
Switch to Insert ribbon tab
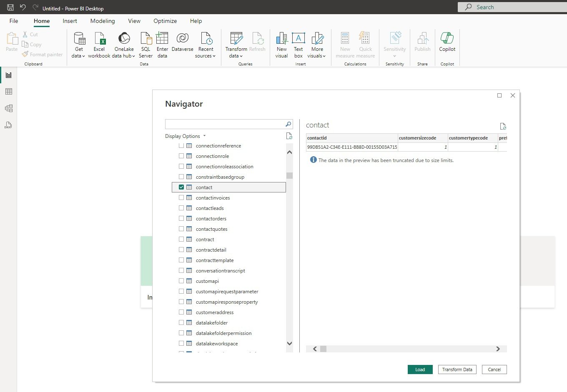(x=70, y=21)
